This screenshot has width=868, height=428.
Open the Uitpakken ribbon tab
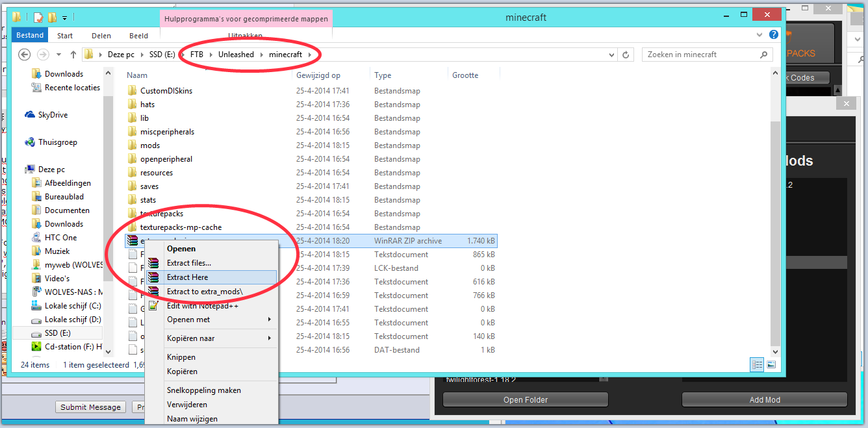pyautogui.click(x=246, y=36)
